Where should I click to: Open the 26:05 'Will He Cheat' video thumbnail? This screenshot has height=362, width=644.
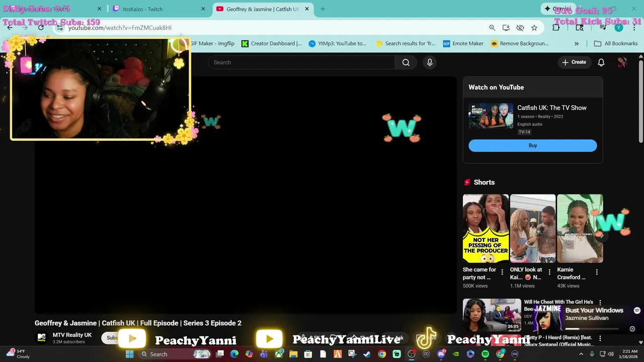click(492, 315)
